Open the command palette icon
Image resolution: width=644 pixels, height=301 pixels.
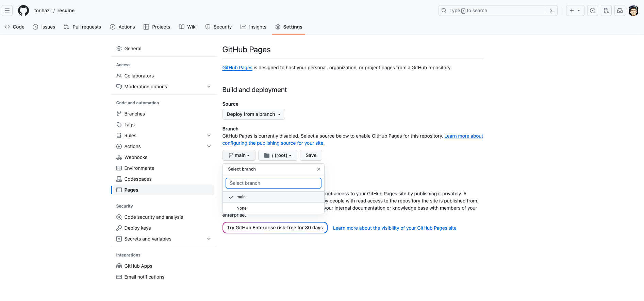(x=552, y=11)
